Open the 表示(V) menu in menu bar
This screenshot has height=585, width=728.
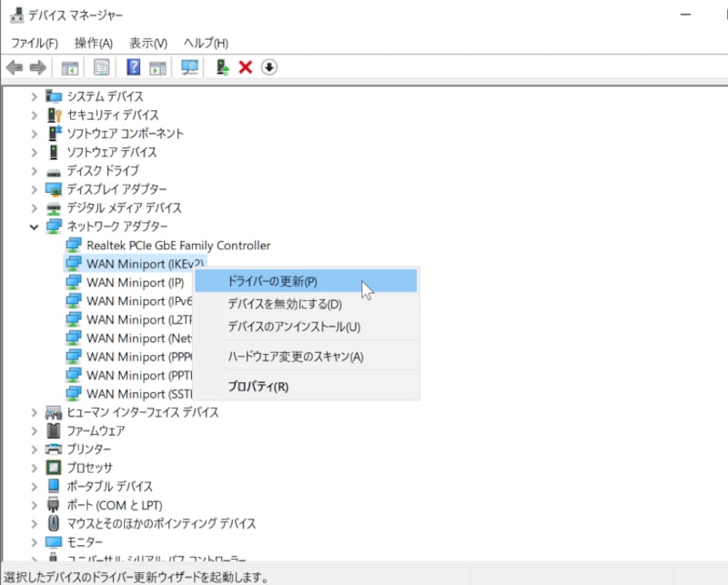tap(148, 43)
